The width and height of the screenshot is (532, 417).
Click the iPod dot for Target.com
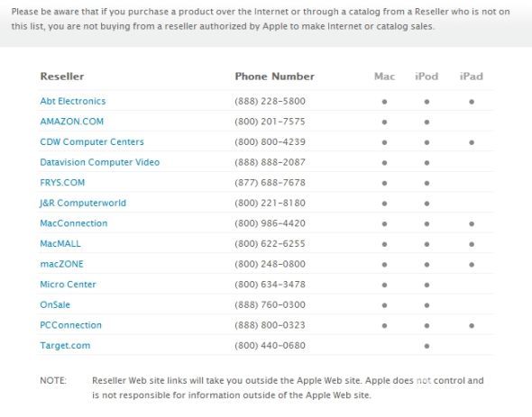427,346
